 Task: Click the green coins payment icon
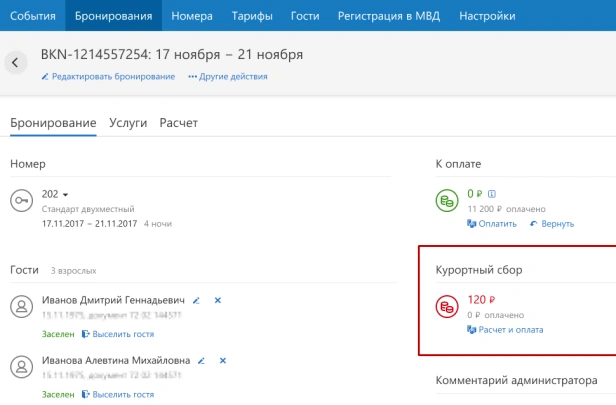point(447,201)
